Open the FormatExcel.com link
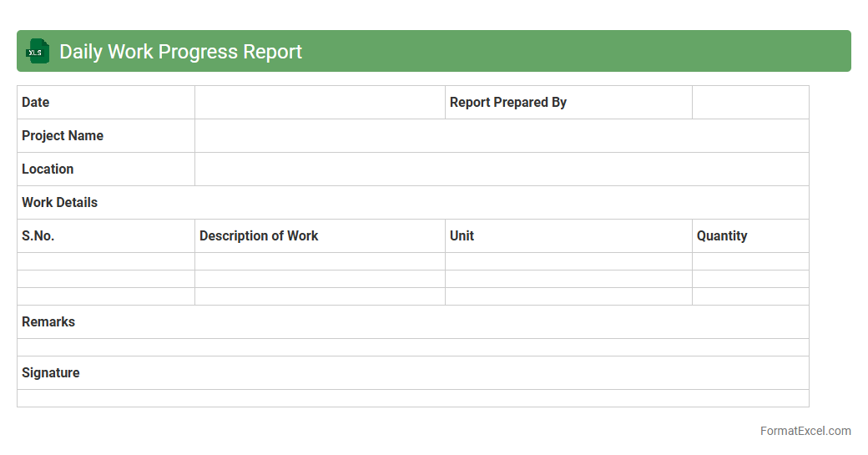Image resolution: width=868 pixels, height=455 pixels. 805,431
